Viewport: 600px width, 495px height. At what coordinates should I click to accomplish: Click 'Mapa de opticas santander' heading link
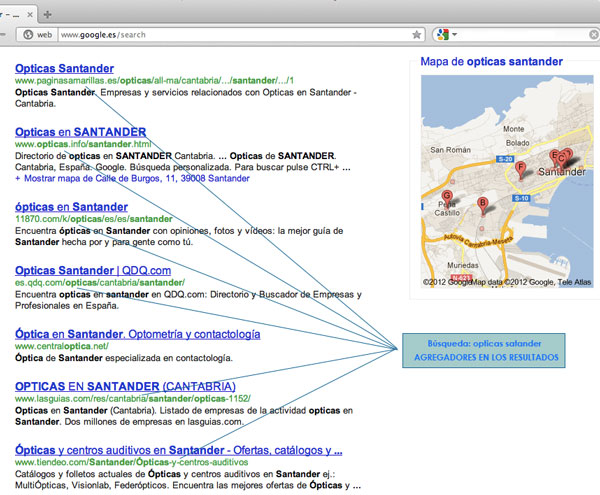click(x=491, y=62)
